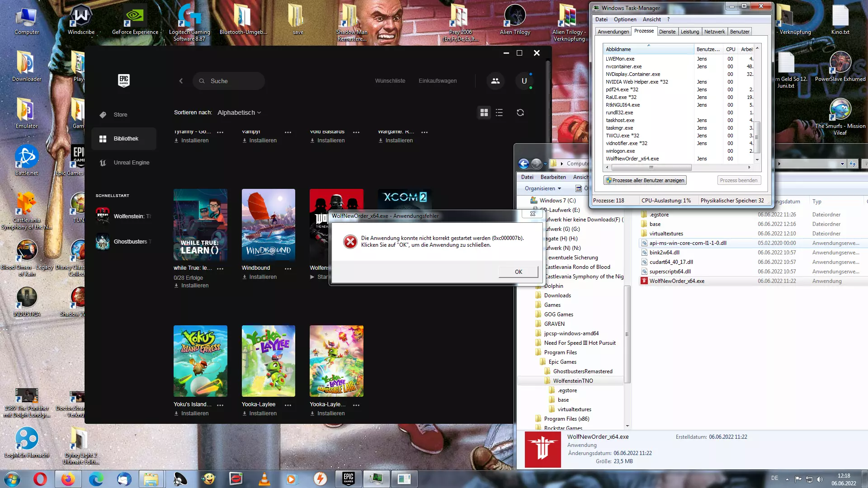Expand the Abbildname column sort arrow
Screen dimensions: 868x488
[x=648, y=46]
